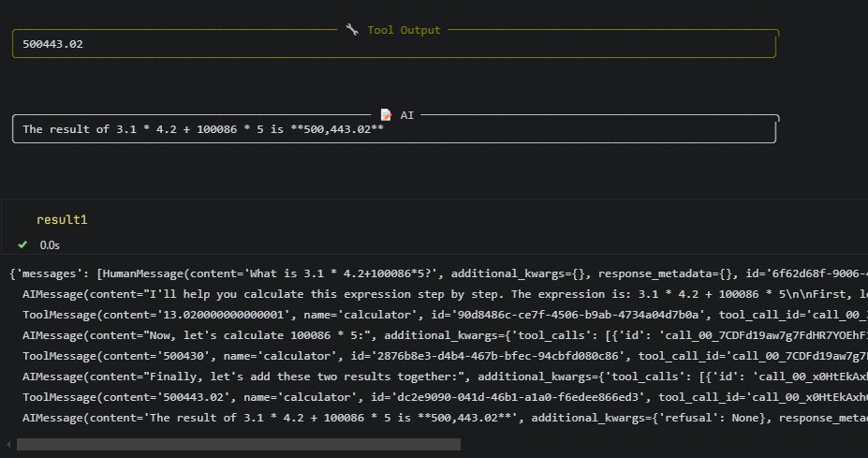Image resolution: width=868 pixels, height=458 pixels.
Task: Click the AIMessage line "Finally, let's add these two results"
Action: (x=445, y=377)
